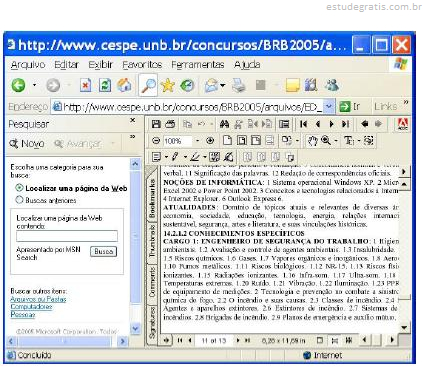Image resolution: width=423 pixels, height=368 pixels.
Task: Click the Refresh page icon
Action: (x=105, y=85)
